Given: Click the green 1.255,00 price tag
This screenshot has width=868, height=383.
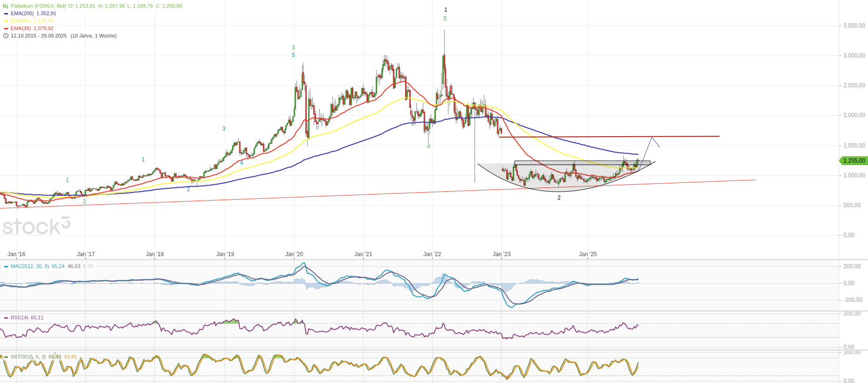Looking at the screenshot, I should (x=854, y=160).
